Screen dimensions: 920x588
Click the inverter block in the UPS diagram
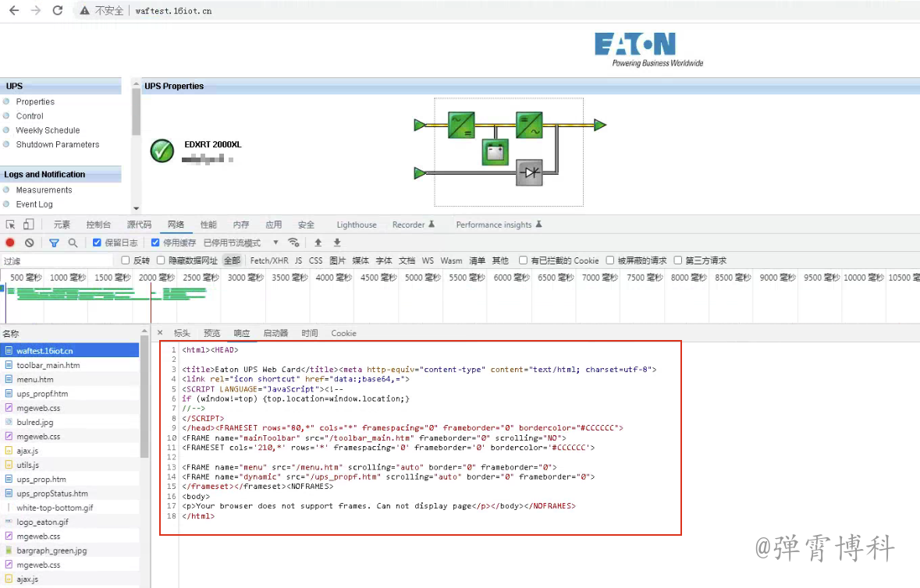click(529, 125)
